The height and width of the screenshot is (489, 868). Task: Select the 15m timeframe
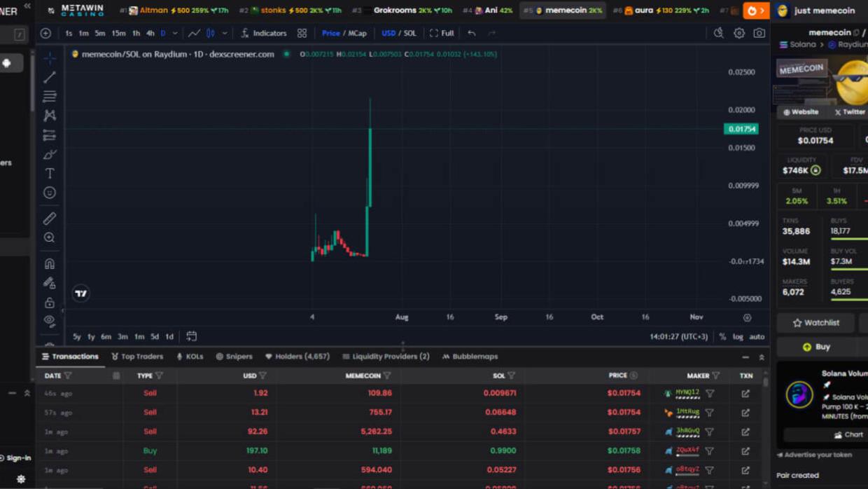pyautogui.click(x=119, y=33)
